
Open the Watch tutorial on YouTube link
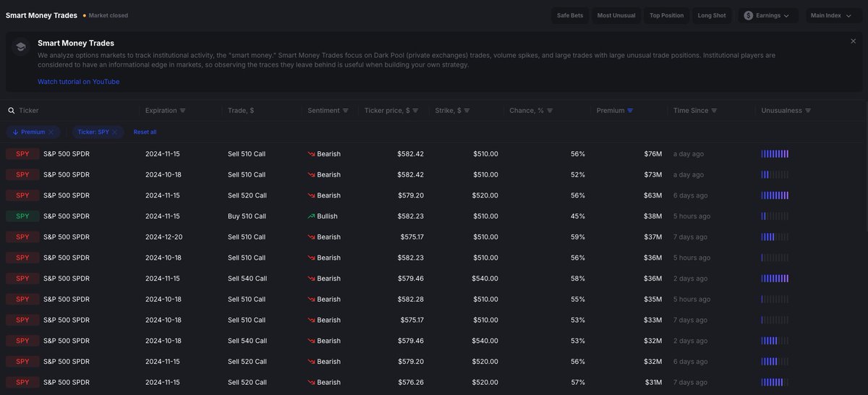point(78,82)
